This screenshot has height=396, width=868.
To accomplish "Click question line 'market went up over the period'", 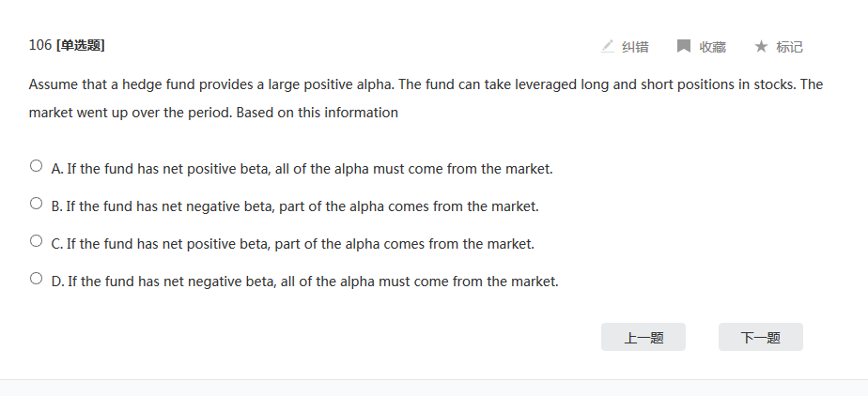I will click(213, 113).
